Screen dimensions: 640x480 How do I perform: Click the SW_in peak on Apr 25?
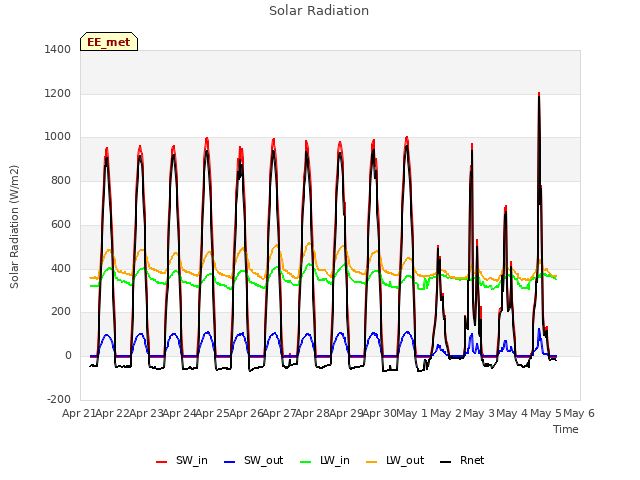(x=207, y=138)
